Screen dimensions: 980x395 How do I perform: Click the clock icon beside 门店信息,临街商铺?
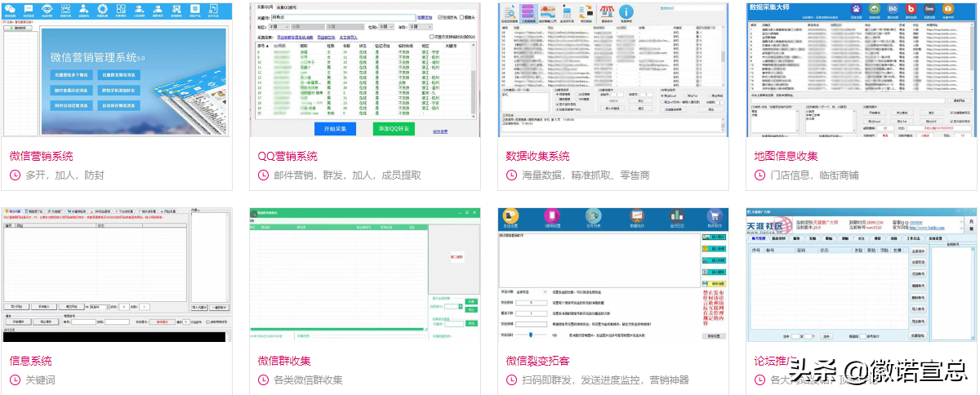coord(759,175)
